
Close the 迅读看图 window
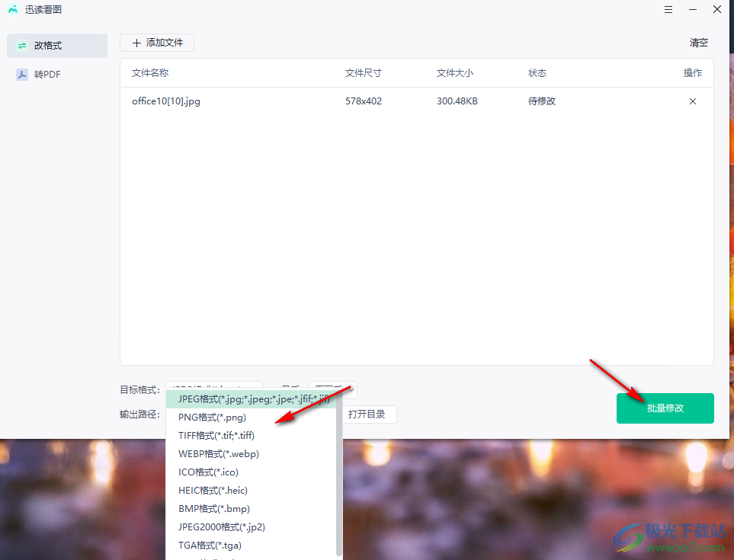716,9
